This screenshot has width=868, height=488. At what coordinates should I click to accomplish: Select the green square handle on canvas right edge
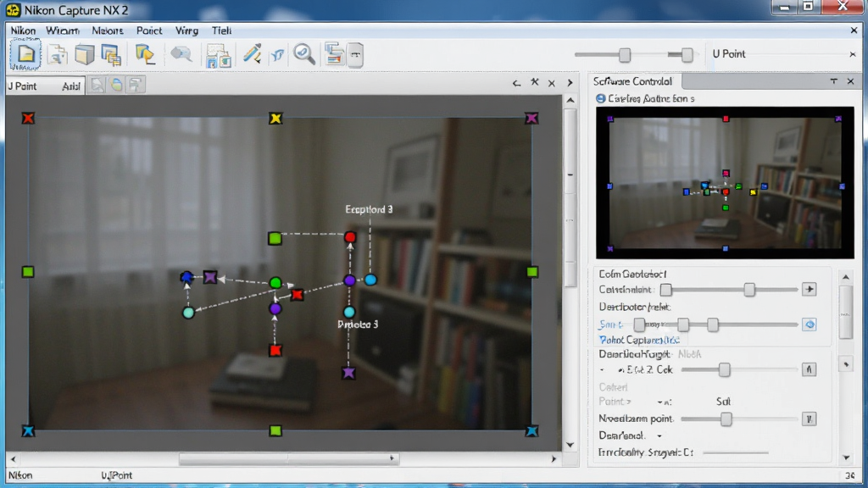532,272
